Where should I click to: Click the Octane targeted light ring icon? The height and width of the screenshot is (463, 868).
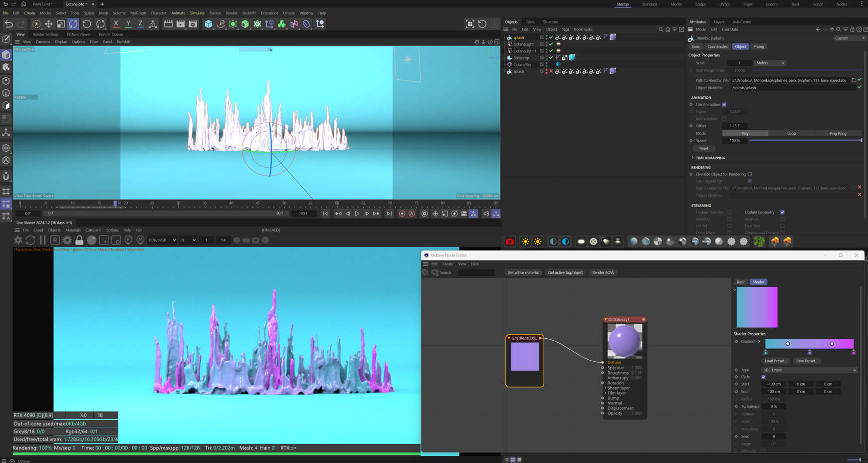point(593,241)
